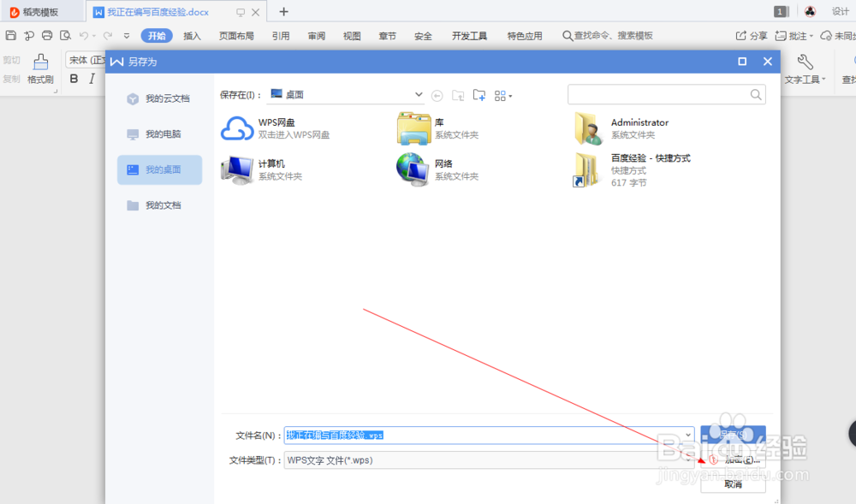The image size is (856, 504).
Task: Click the 文字工具 (Text Tools) wrench icon
Action: [805, 62]
